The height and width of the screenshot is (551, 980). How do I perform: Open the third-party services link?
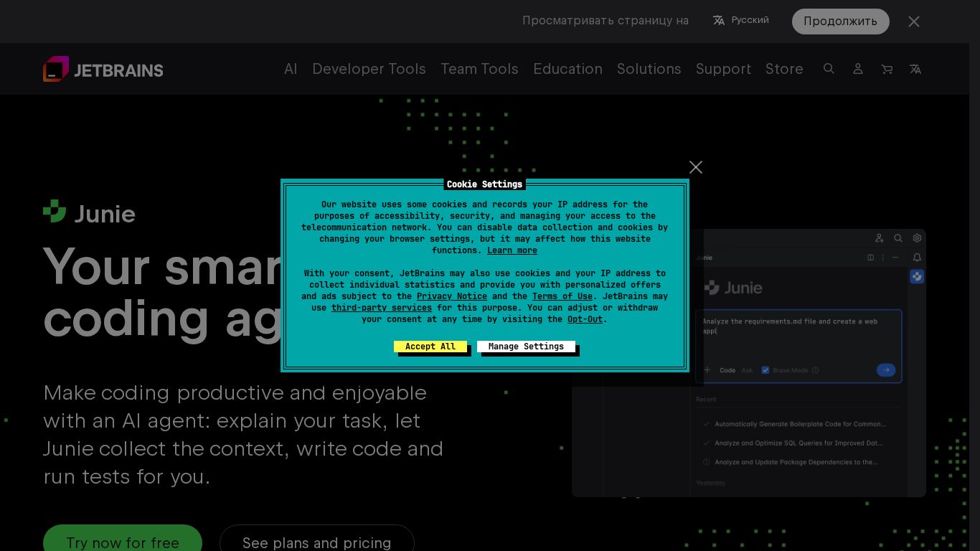pyautogui.click(x=382, y=308)
